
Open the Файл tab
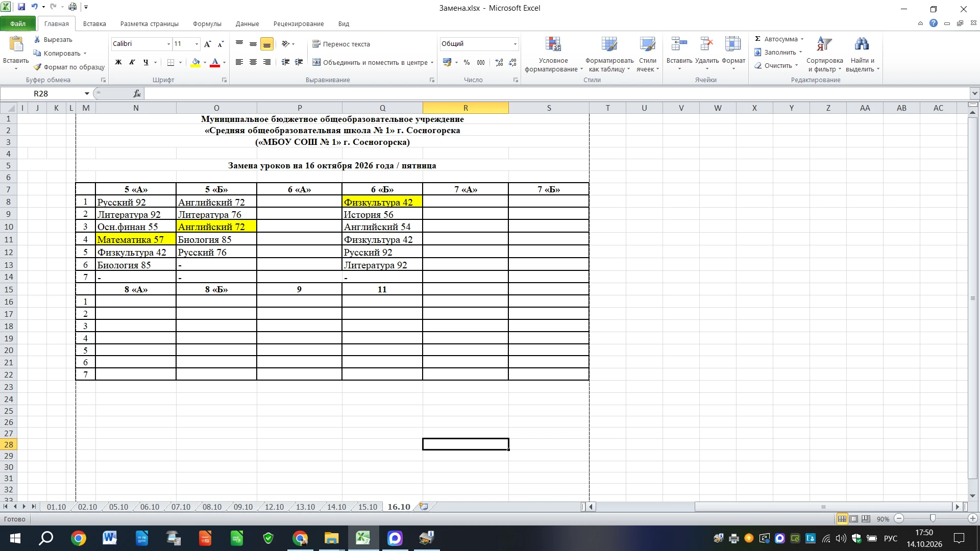click(x=18, y=23)
